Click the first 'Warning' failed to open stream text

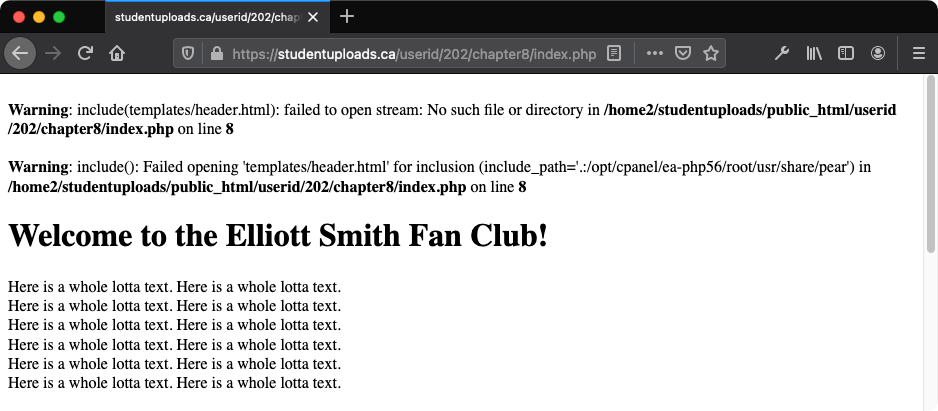pos(452,120)
